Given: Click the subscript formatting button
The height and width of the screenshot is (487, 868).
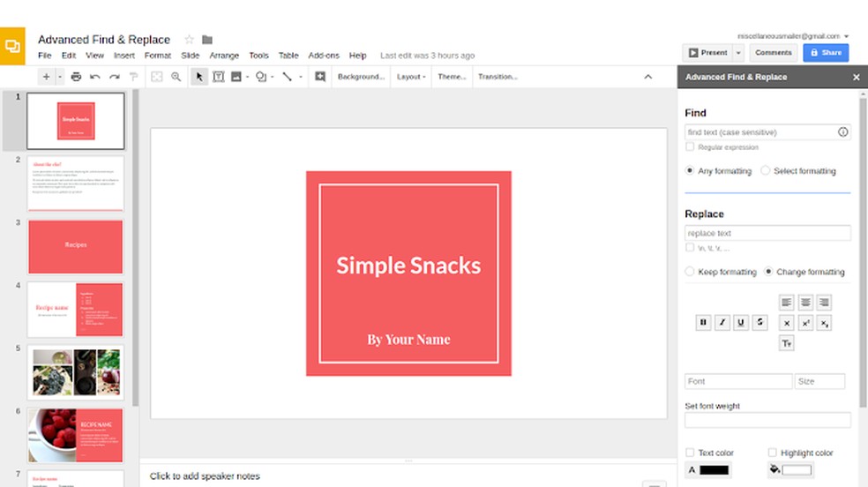Looking at the screenshot, I should click(824, 323).
